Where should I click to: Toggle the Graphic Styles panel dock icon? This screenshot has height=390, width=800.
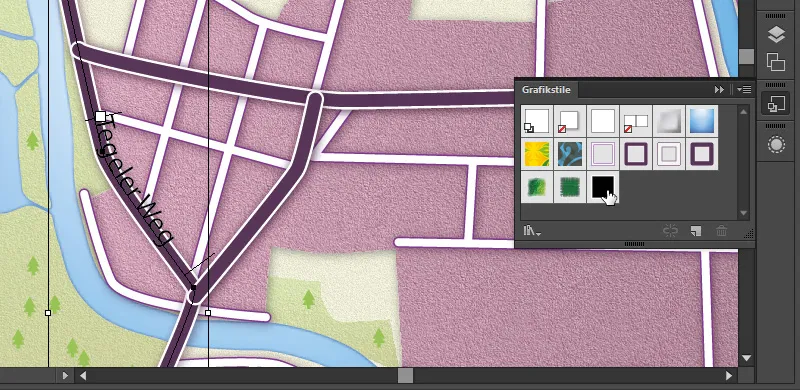[x=776, y=104]
